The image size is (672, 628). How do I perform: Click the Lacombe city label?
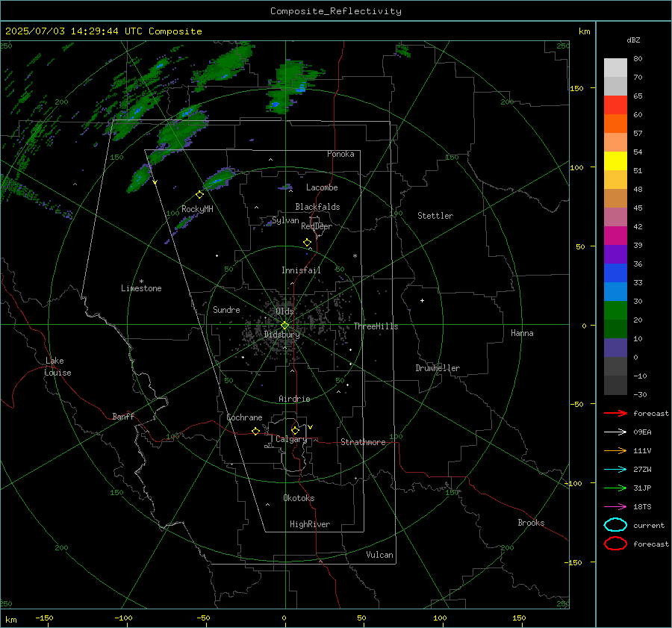pos(322,187)
